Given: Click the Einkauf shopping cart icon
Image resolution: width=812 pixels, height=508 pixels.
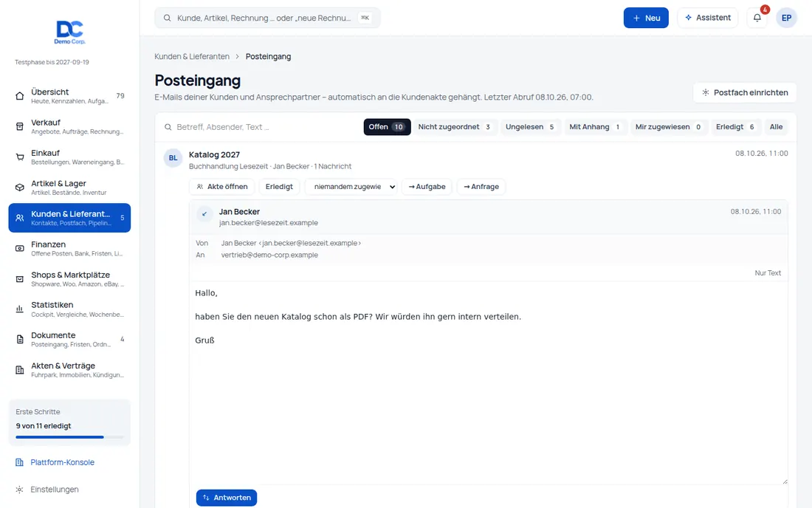Looking at the screenshot, I should pos(20,157).
